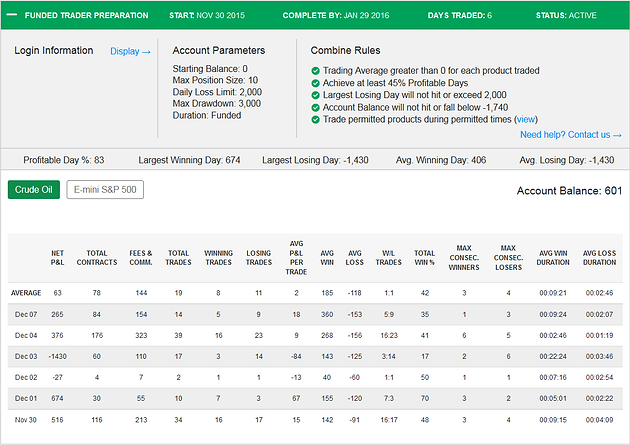Image resolution: width=630 pixels, height=445 pixels.
Task: Select the Nov 30 row label
Action: (26, 420)
